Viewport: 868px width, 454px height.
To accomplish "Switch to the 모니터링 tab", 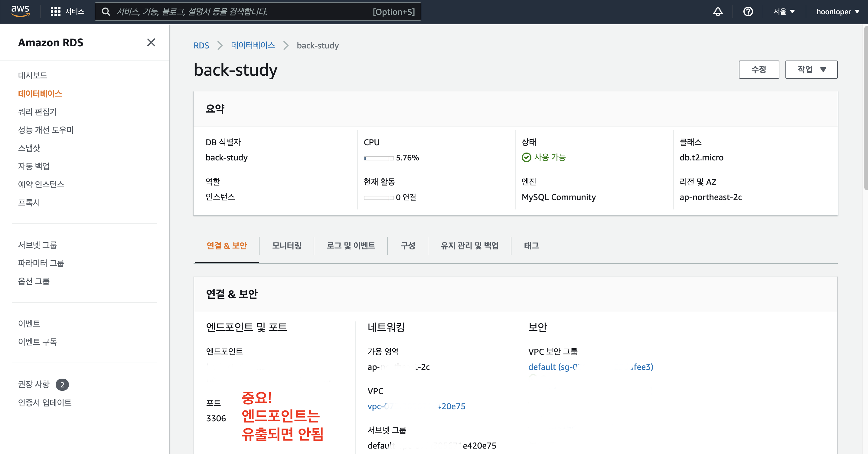I will (286, 245).
